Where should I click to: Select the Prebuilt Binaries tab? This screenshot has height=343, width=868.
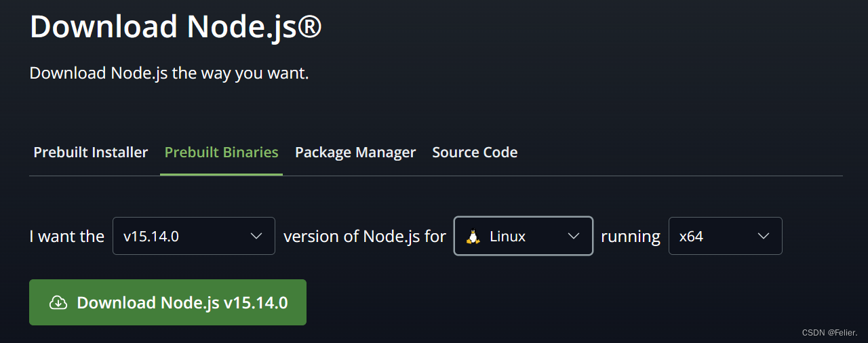(221, 153)
